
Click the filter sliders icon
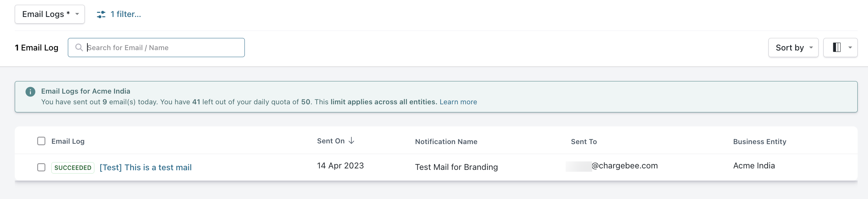point(101,14)
